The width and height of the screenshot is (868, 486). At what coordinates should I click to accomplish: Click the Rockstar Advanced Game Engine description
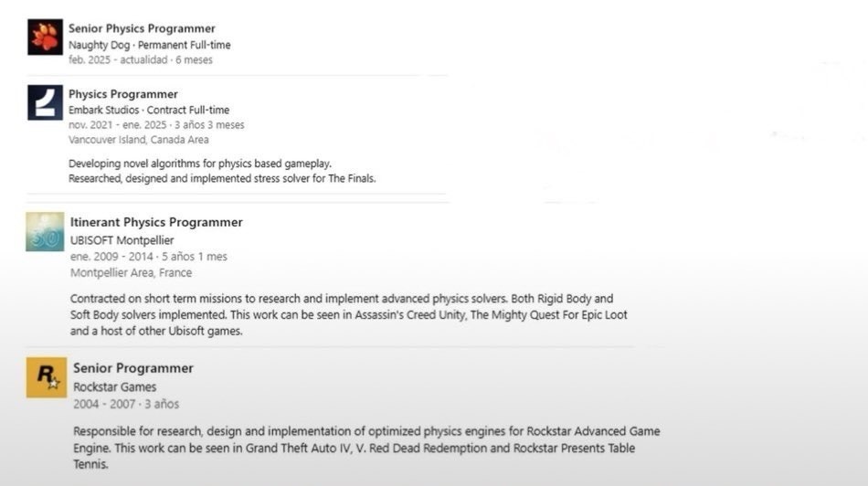pos(366,439)
